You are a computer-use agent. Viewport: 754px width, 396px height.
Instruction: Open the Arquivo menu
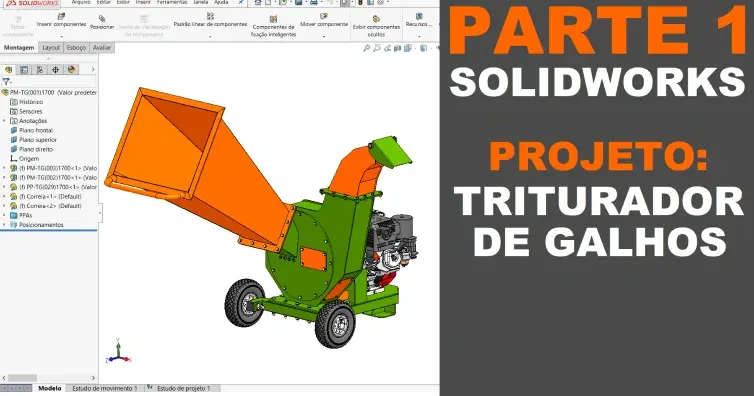click(81, 2)
